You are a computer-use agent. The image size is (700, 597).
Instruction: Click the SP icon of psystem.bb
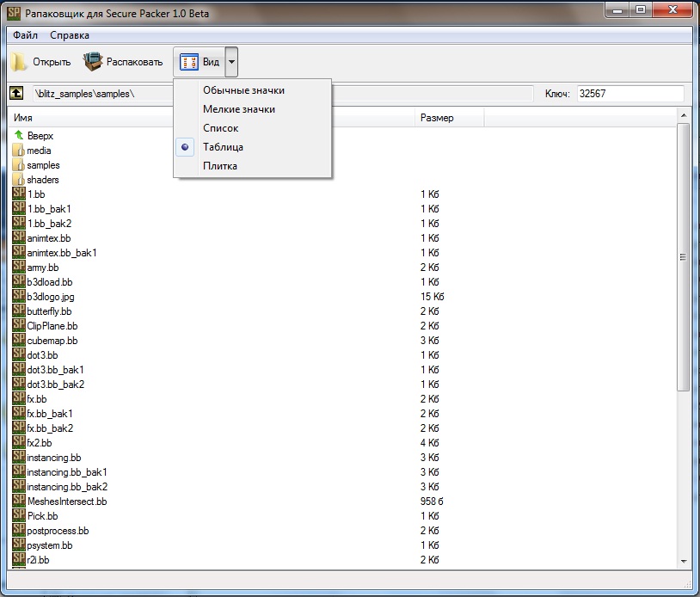(19, 545)
